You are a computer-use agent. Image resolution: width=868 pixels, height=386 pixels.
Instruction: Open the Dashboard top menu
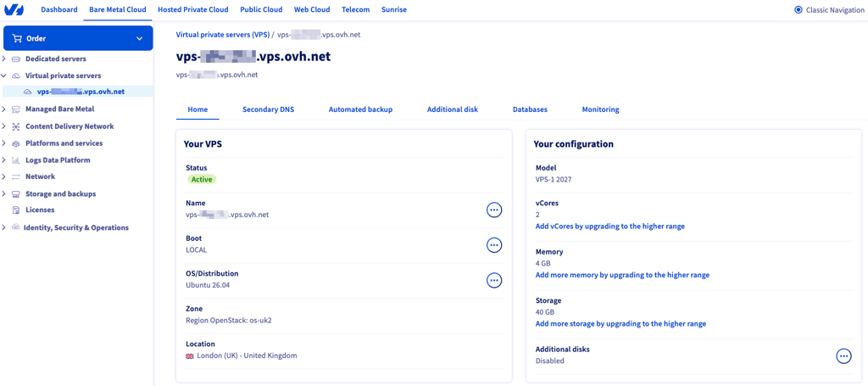[x=59, y=9]
